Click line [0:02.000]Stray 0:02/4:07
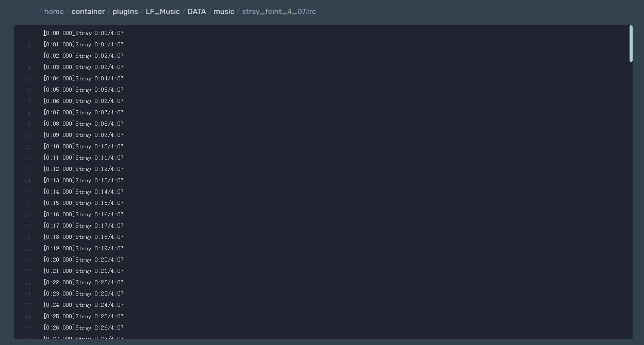 84,56
